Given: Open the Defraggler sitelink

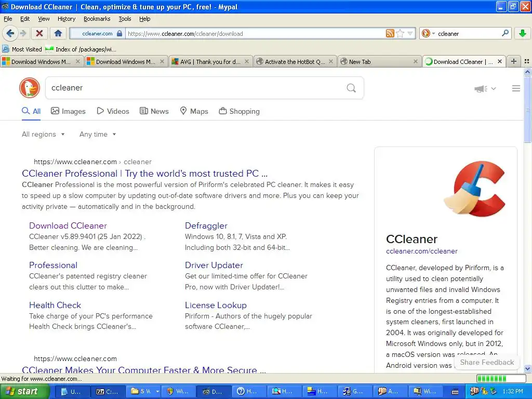Looking at the screenshot, I should 206,225.
